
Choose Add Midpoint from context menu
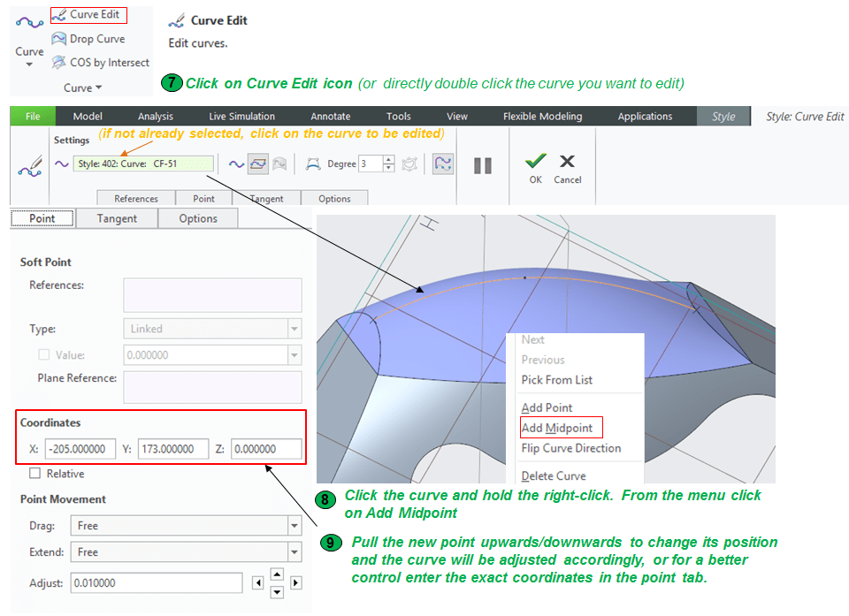(x=557, y=428)
